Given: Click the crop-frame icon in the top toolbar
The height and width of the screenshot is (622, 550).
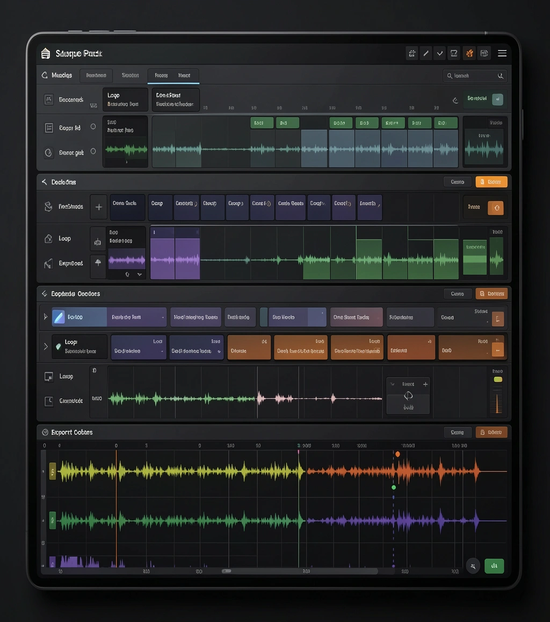Looking at the screenshot, I should click(x=412, y=53).
